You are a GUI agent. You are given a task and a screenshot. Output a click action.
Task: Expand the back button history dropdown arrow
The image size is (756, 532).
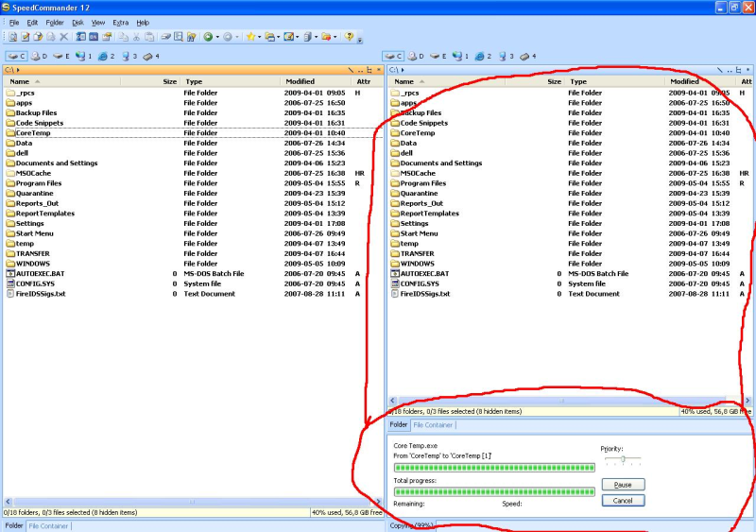(x=216, y=37)
